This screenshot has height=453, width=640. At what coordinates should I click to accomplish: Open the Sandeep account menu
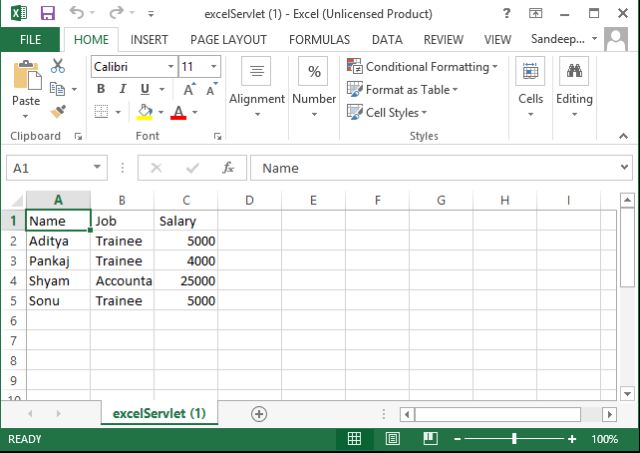[x=564, y=39]
